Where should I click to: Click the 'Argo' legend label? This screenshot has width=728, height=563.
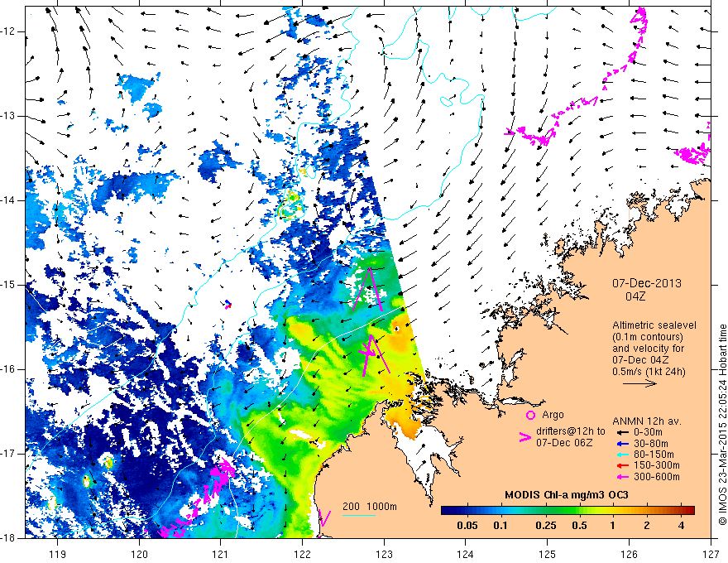(x=553, y=415)
